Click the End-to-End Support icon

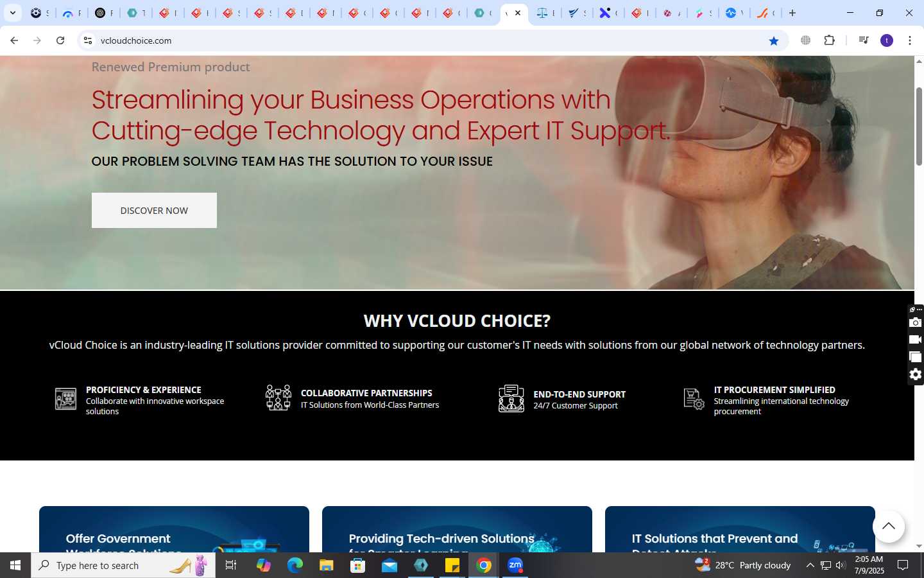(511, 398)
